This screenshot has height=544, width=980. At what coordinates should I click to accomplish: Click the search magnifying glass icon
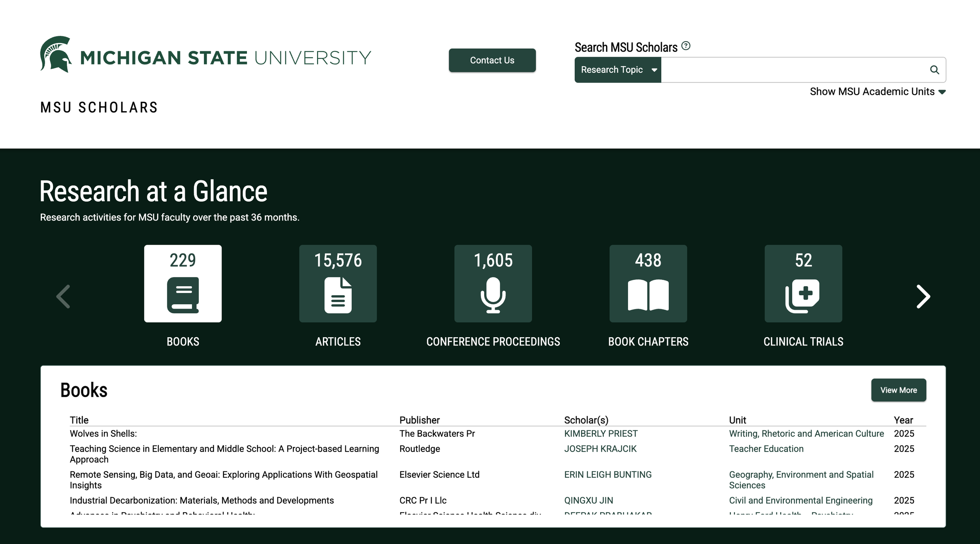point(935,70)
